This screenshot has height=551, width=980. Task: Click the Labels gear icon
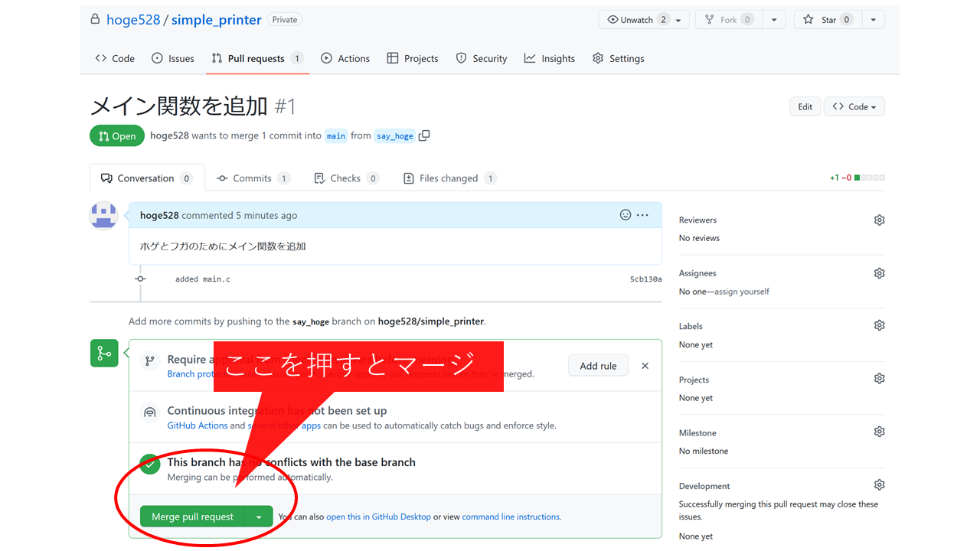(879, 326)
